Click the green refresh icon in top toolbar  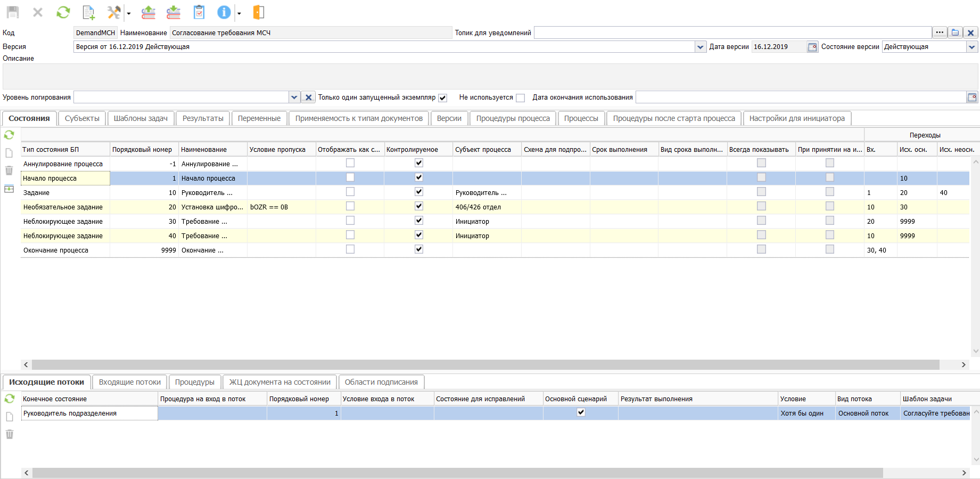63,12
